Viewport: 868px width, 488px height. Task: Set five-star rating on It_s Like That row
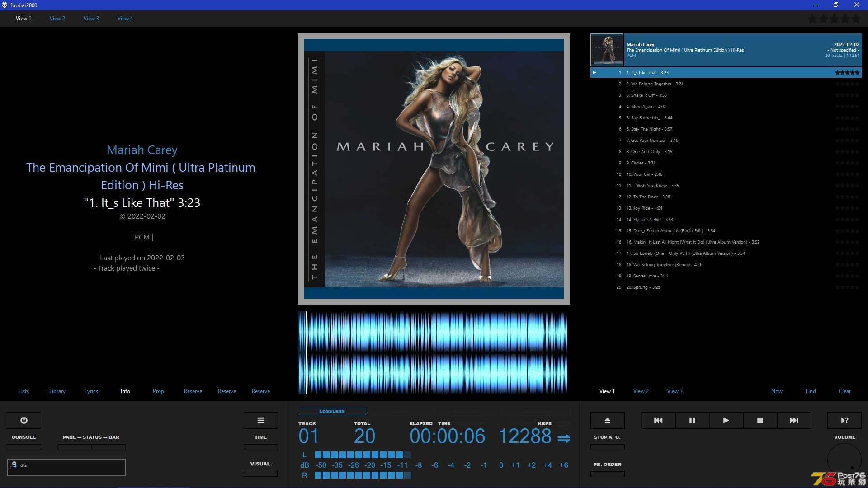[x=847, y=72]
